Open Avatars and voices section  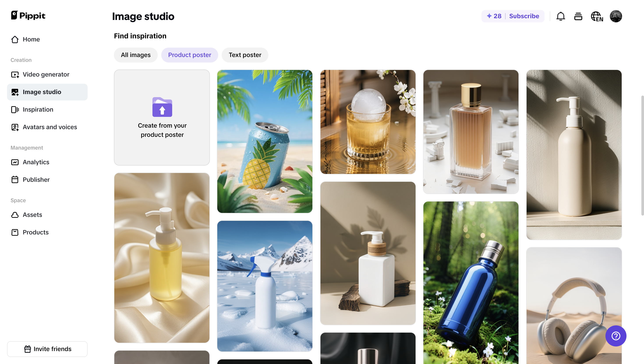point(50,127)
